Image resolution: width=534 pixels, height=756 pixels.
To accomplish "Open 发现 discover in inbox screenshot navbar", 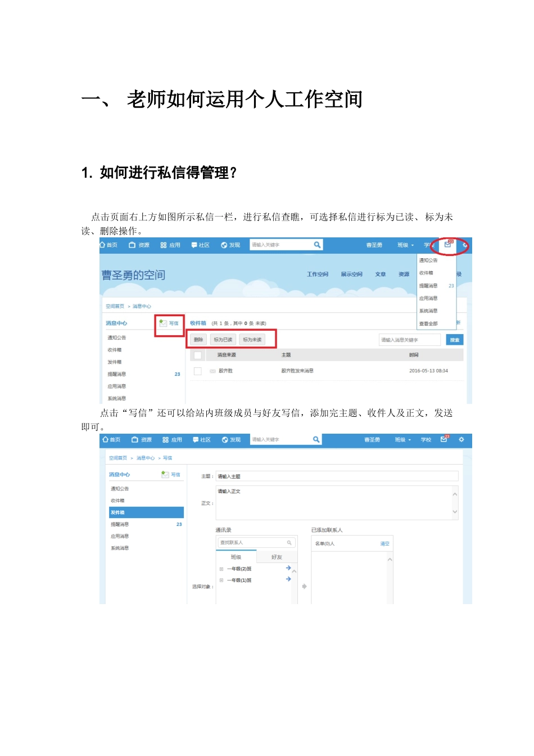I will coord(230,245).
